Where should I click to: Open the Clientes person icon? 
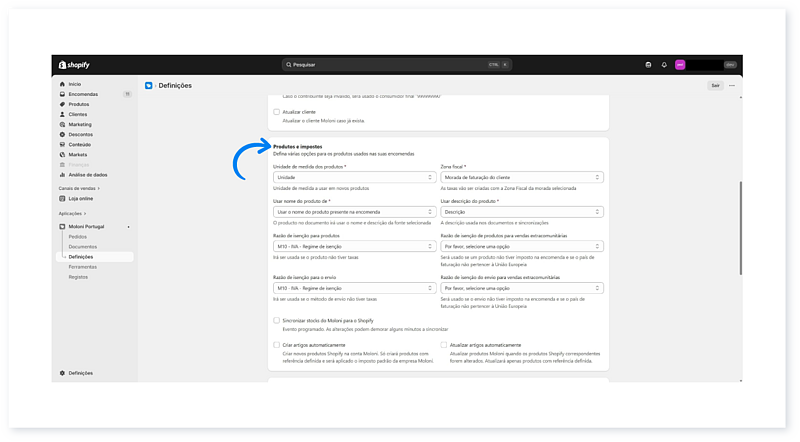coord(62,114)
